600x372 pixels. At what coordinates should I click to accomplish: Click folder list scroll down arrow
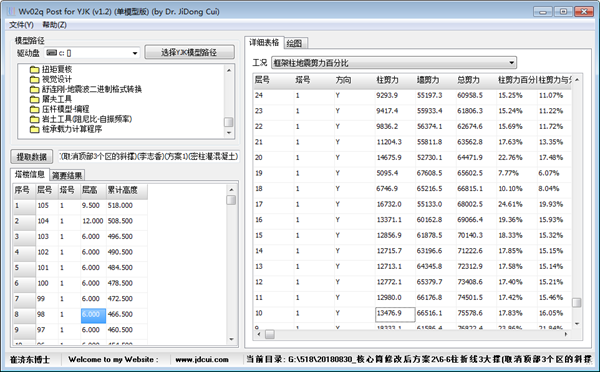pyautogui.click(x=229, y=132)
